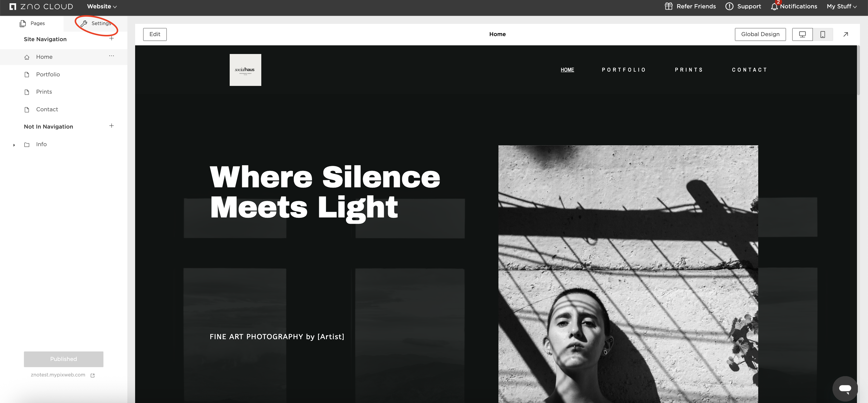
Task: Open site preview in new window arrow
Action: coord(845,34)
